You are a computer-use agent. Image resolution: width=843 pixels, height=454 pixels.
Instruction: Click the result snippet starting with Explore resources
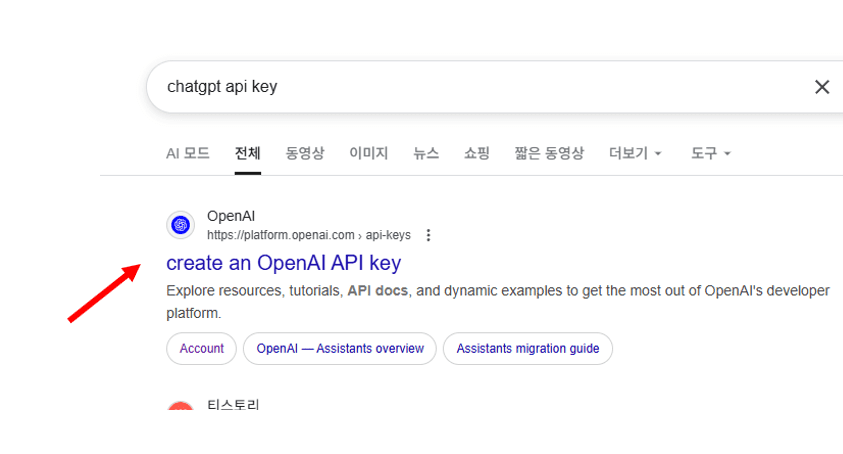pos(498,302)
